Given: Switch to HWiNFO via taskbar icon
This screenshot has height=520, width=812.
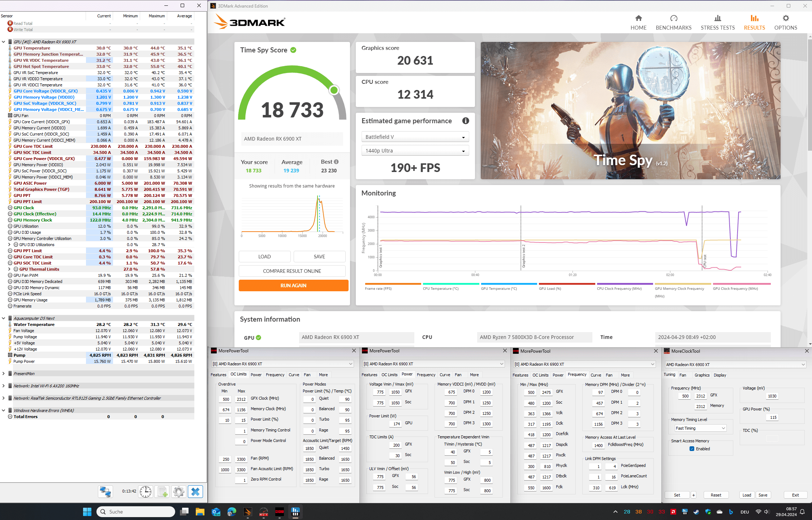Looking at the screenshot, I should coord(295,512).
